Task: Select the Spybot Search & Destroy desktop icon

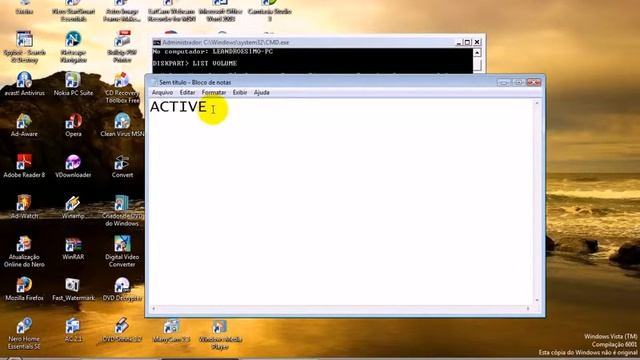Action: pyautogui.click(x=24, y=47)
